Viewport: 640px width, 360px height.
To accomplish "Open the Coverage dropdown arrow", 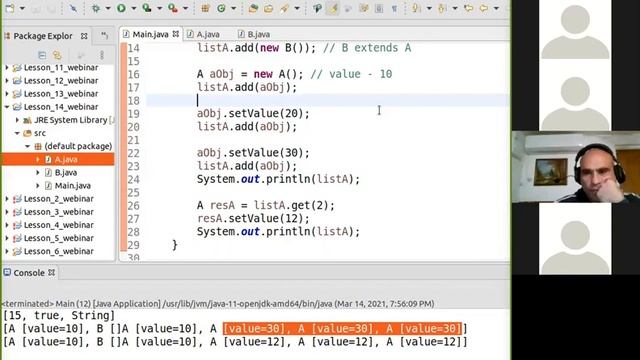I will pyautogui.click(x=159, y=8).
